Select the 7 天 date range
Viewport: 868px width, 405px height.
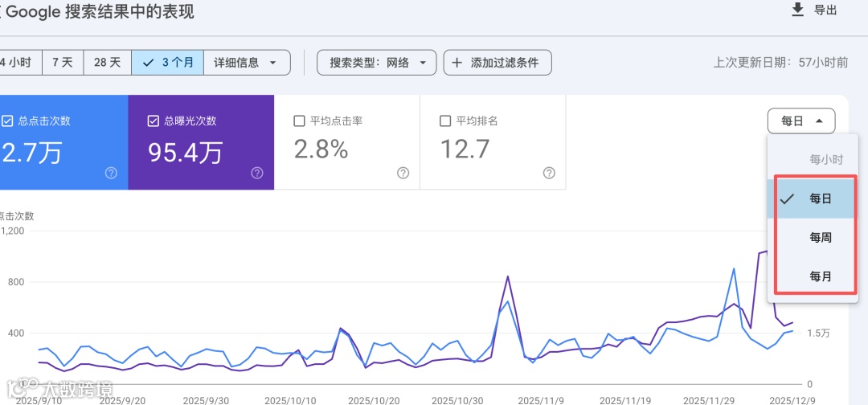[x=63, y=63]
